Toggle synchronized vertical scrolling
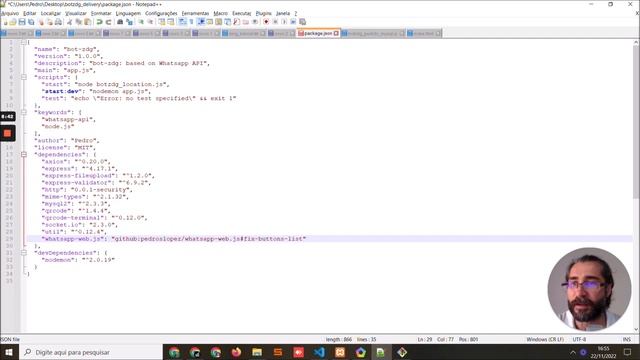Image resolution: width=640 pixels, height=360 pixels. [x=162, y=22]
